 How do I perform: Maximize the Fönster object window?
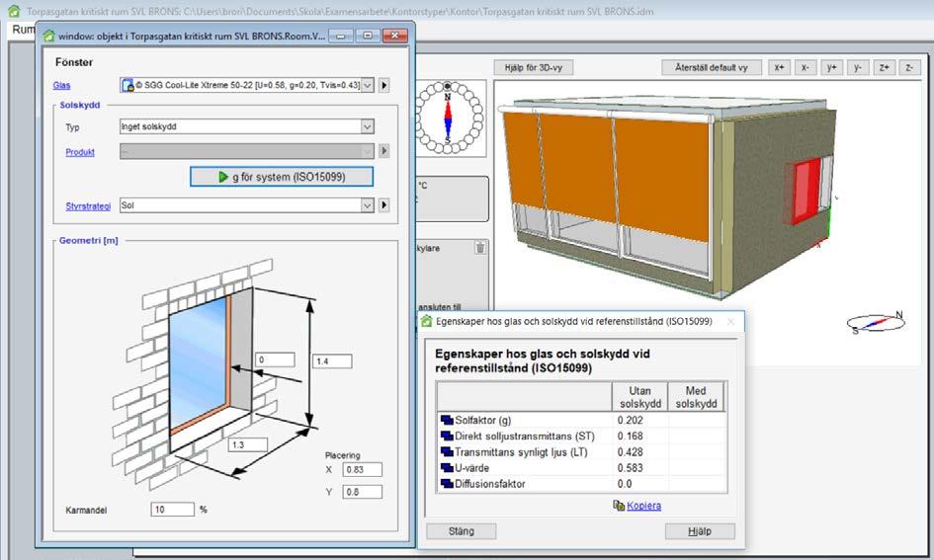(x=368, y=36)
